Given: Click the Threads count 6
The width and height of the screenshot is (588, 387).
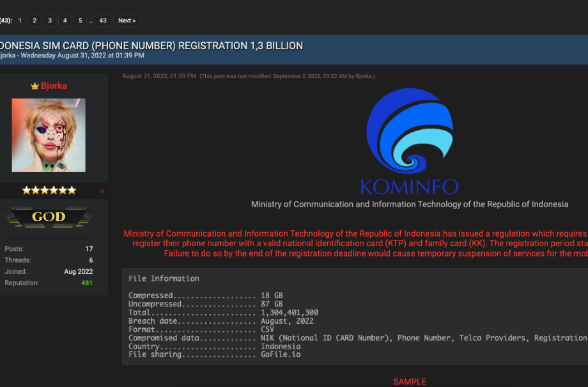Looking at the screenshot, I should coord(91,260).
